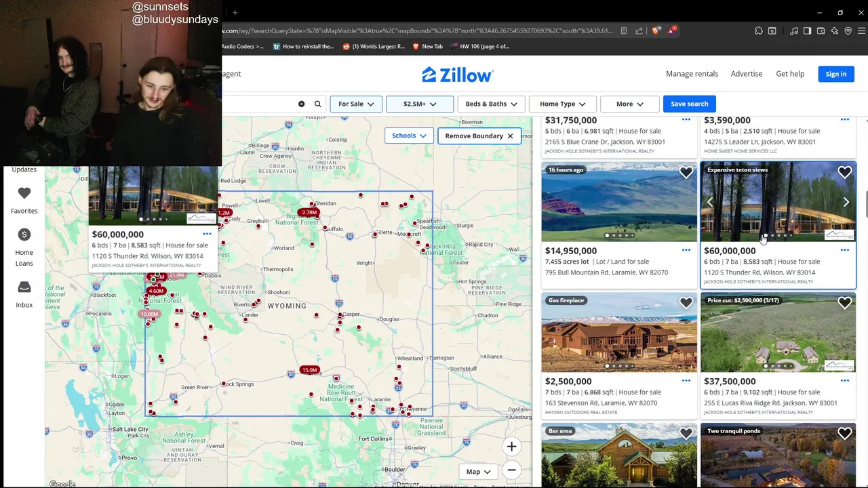Image resolution: width=868 pixels, height=488 pixels.
Task: Switch to the New Tab bookmark
Action: pos(427,47)
